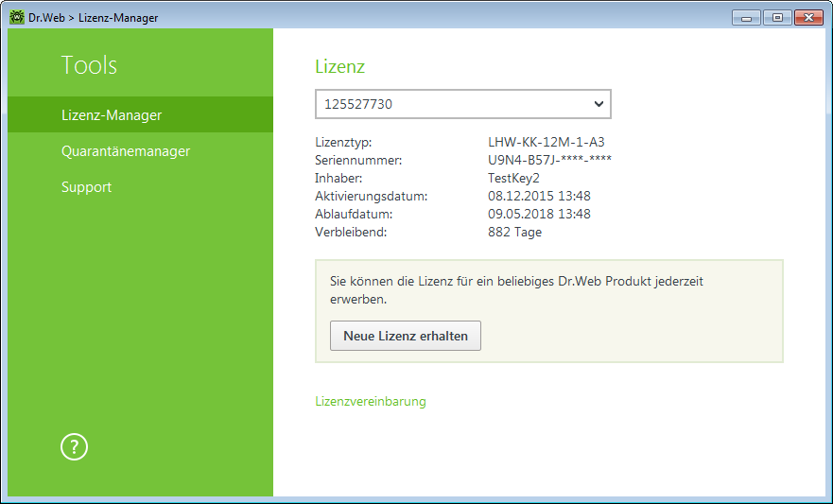The width and height of the screenshot is (833, 504).
Task: Click license type value LHW-KK-12M-1-A3
Action: pos(547,142)
